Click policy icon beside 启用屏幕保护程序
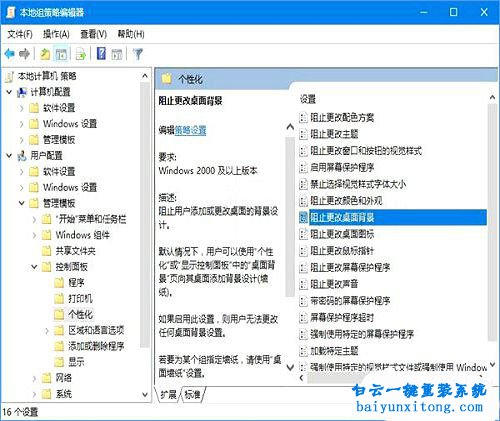Image resolution: width=500 pixels, height=421 pixels. tap(303, 167)
